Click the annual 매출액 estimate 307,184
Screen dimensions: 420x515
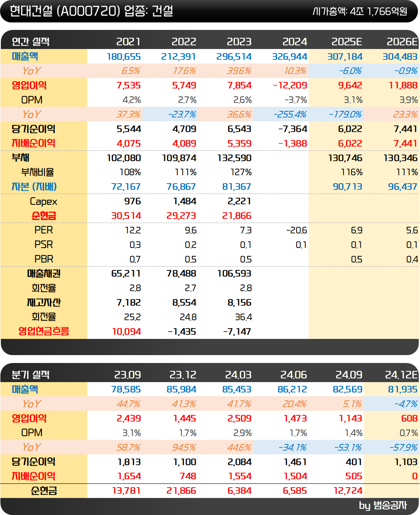pyautogui.click(x=345, y=56)
